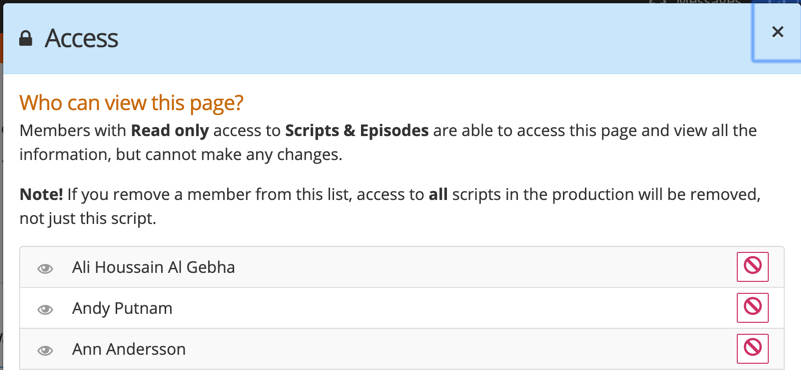This screenshot has width=801, height=384.
Task: Click eye icon beside Ali Houssain Al Gebha
Action: pos(45,268)
